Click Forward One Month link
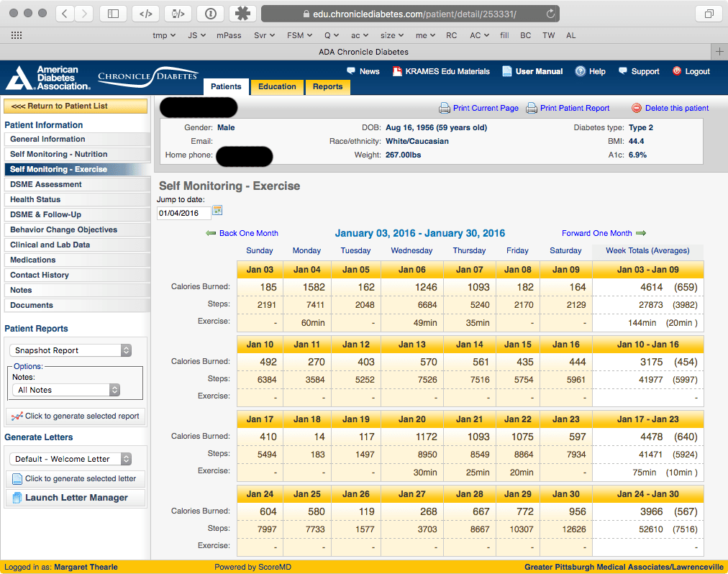The image size is (728, 574). (596, 233)
